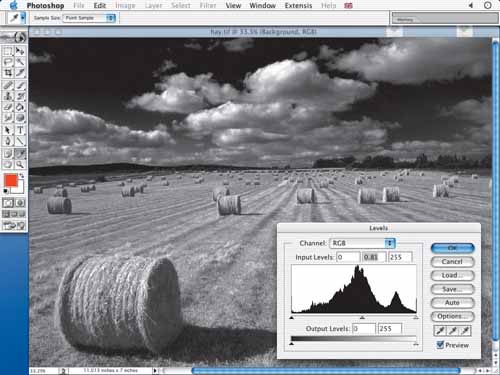
Task: Pick the Lasso tool
Action: click(x=8, y=62)
